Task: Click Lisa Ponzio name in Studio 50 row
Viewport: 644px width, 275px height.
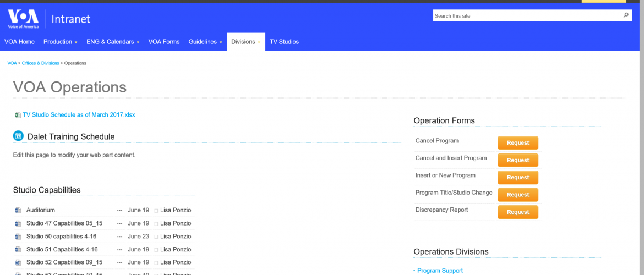Action: click(176, 237)
